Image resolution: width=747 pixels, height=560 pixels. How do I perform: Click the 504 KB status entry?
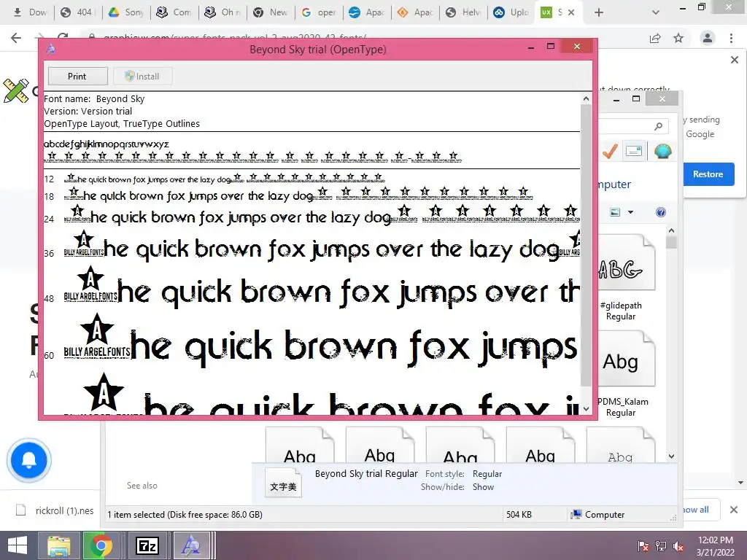519,514
